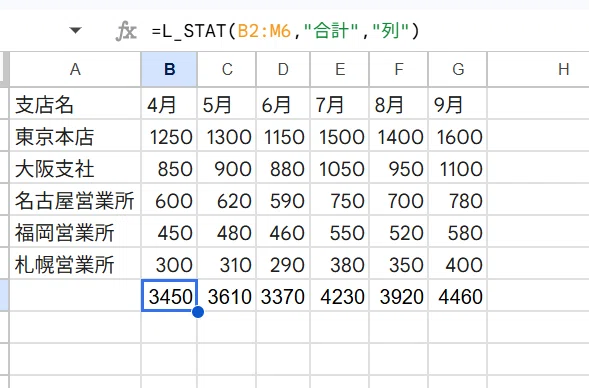Select column B header
This screenshot has width=589, height=388.
169,69
